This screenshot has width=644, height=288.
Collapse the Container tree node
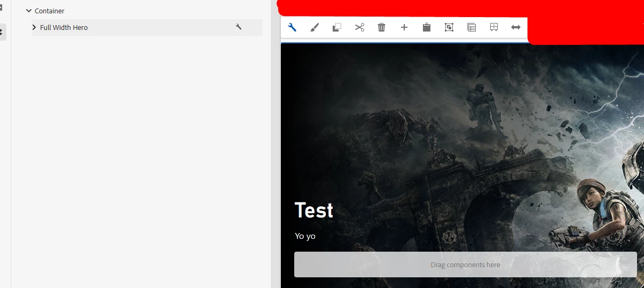(29, 11)
